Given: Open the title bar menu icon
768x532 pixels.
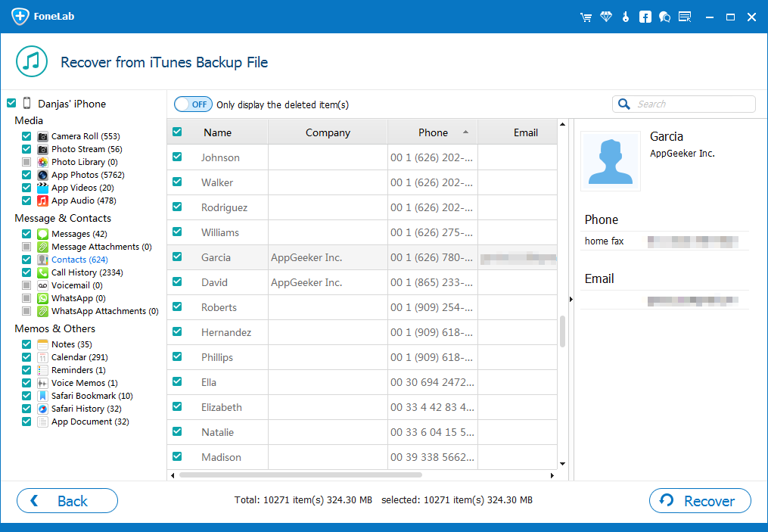Looking at the screenshot, I should coord(685,17).
